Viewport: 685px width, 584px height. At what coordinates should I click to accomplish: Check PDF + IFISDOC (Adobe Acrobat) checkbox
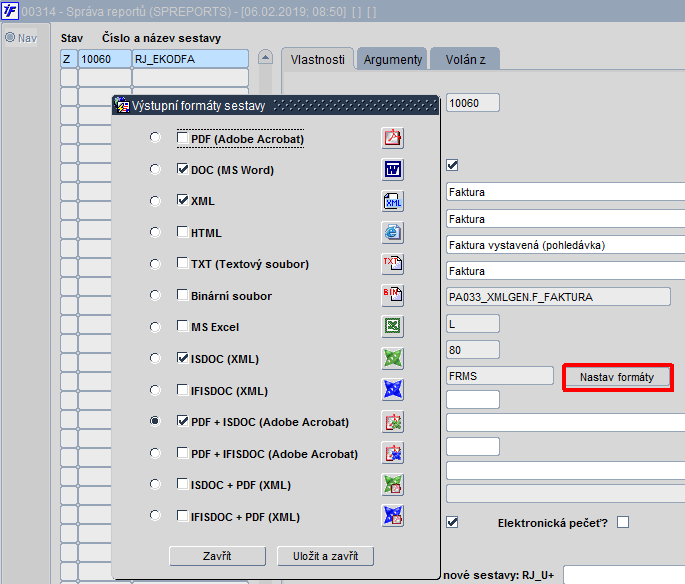click(182, 453)
